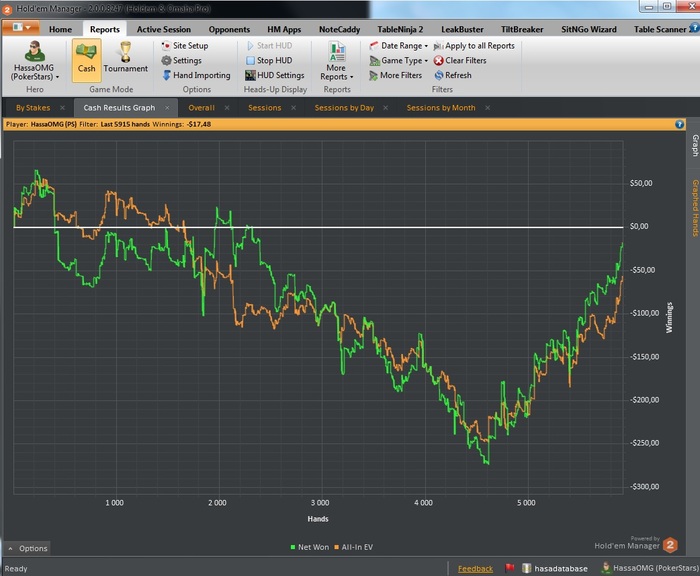Switch to Tournament game mode
This screenshot has width=700, height=576.
[x=125, y=57]
